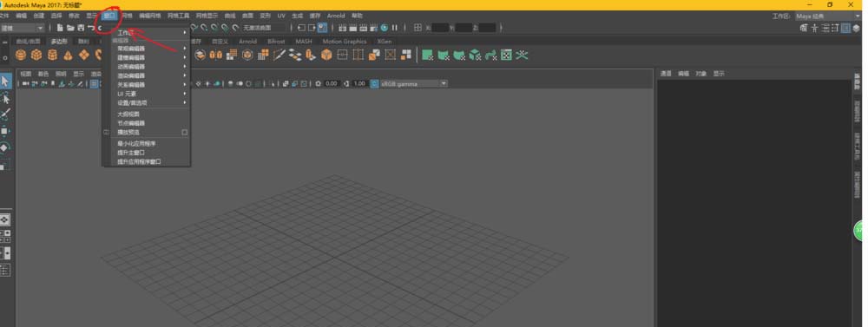
Task: Toggle the blue color management button
Action: 374,83
